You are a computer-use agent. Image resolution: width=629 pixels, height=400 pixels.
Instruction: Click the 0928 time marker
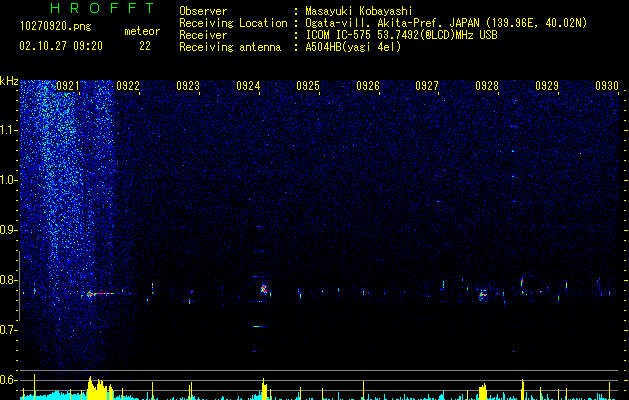(487, 86)
